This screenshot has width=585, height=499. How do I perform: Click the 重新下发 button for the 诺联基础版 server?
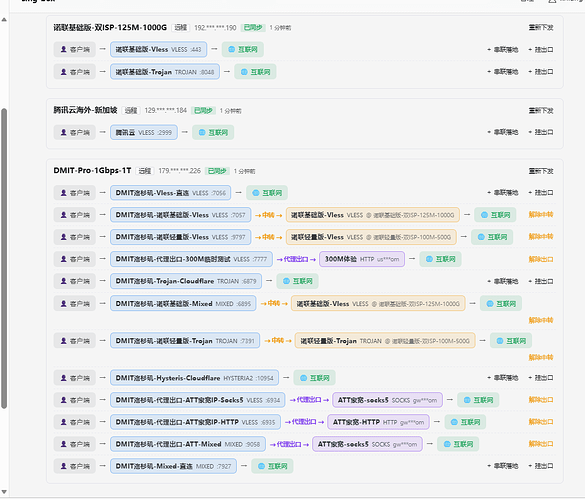[541, 28]
